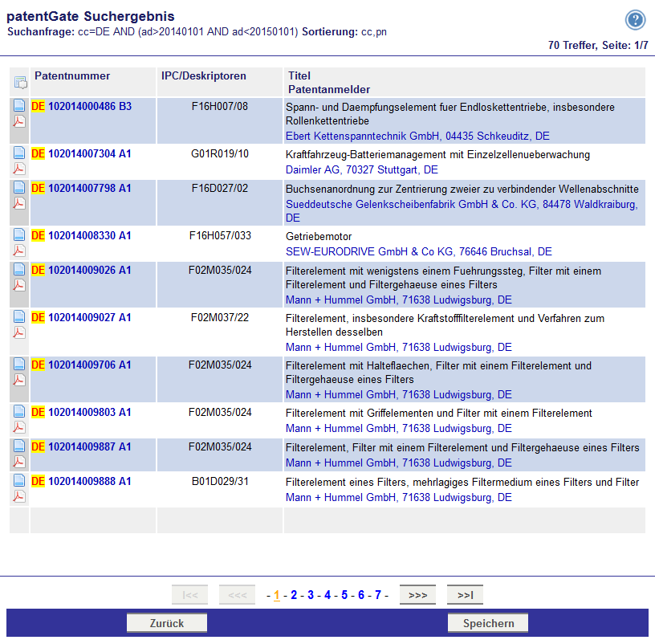Open document view icon for DE 102014007798 A1
The height and width of the screenshot is (644, 655).
(19, 187)
